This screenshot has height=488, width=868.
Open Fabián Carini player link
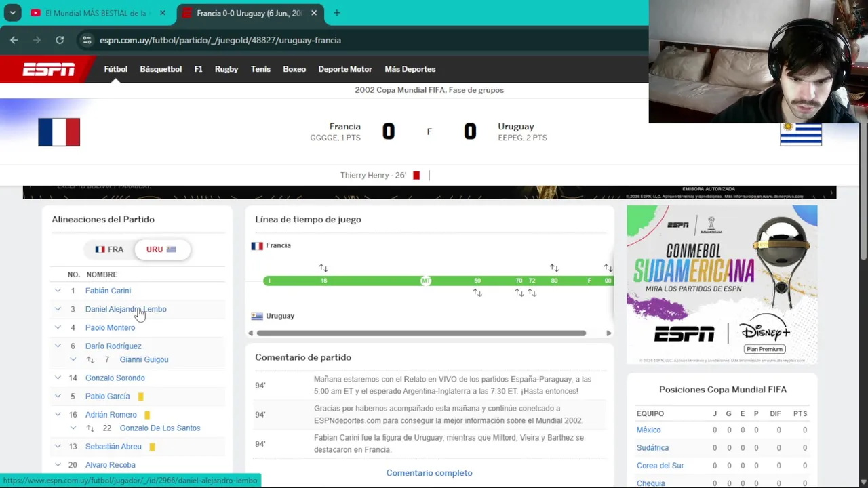click(108, 291)
